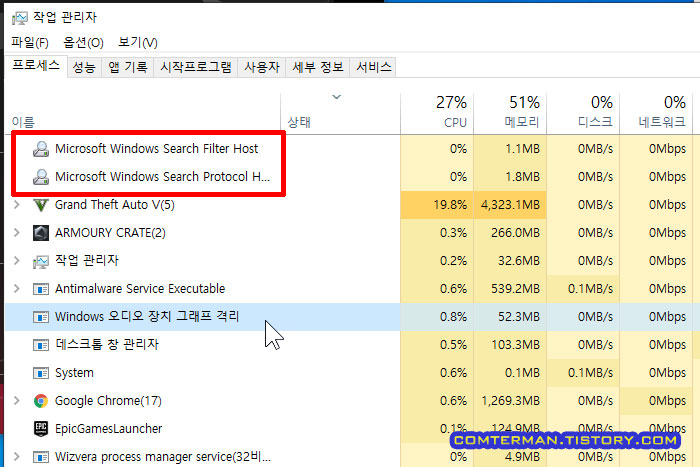Viewport: 700px width, 467px height.
Task: Open the 보기(V) menu
Action: click(x=138, y=42)
